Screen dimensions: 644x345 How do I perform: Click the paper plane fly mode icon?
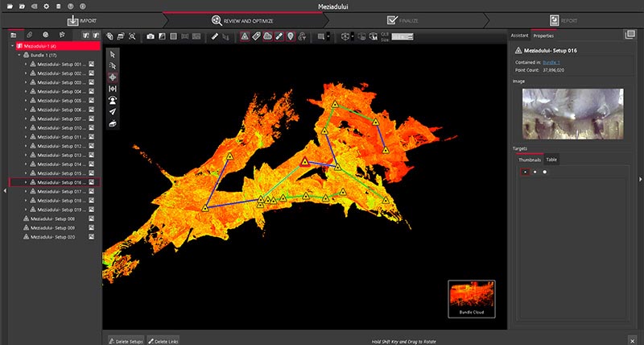click(113, 111)
